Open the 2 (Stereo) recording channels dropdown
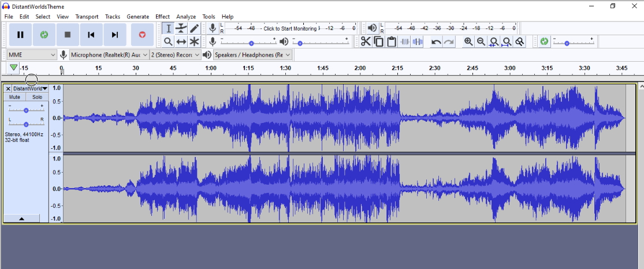Screen dimensions: 644x269 pos(176,55)
